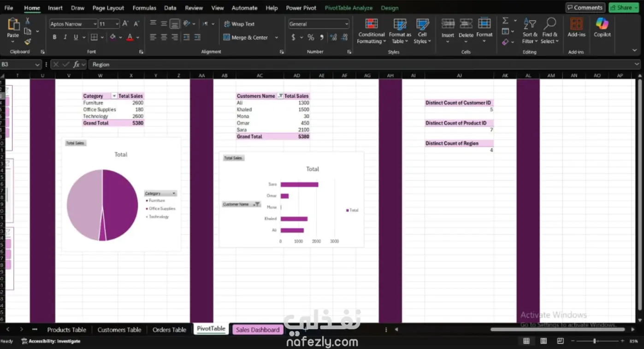Toggle Bold formatting

click(54, 37)
